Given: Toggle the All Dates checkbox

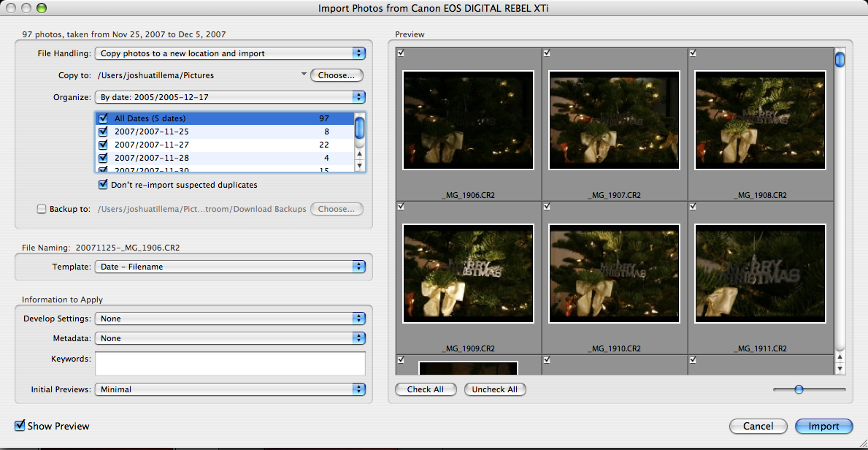Looking at the screenshot, I should pos(102,118).
